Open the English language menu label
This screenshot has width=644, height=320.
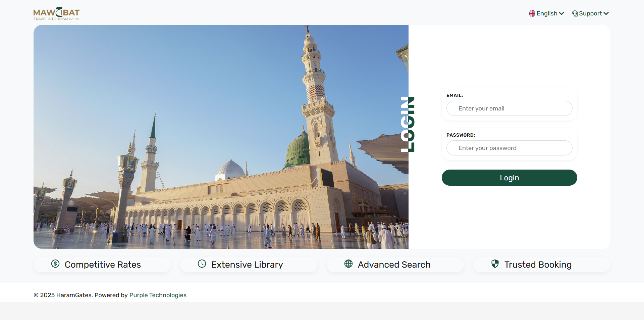547,13
